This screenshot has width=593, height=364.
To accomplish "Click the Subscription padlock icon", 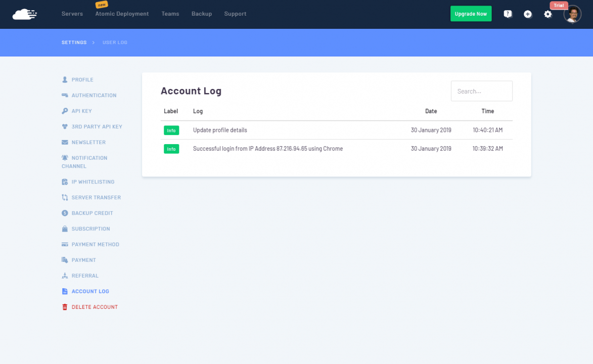I will [x=64, y=229].
